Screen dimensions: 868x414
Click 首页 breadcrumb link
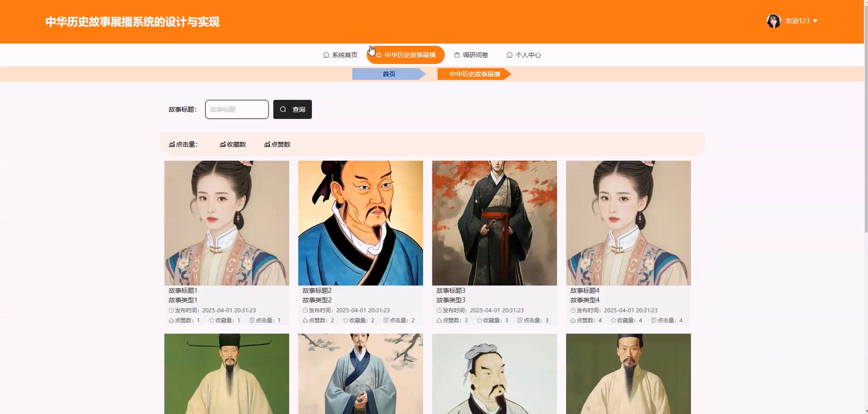389,74
